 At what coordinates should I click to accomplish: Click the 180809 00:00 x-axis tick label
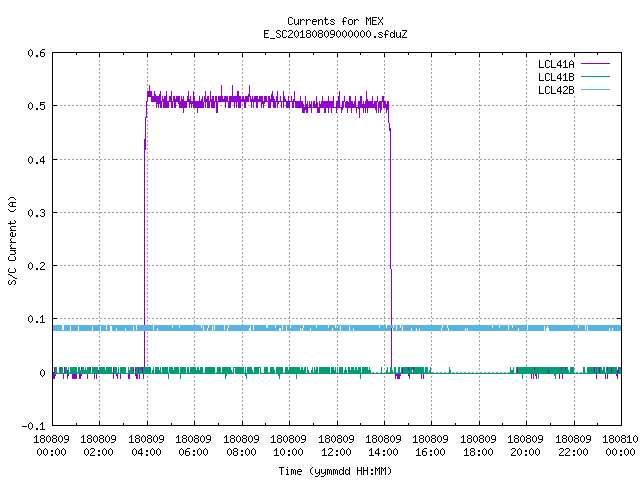(x=51, y=446)
